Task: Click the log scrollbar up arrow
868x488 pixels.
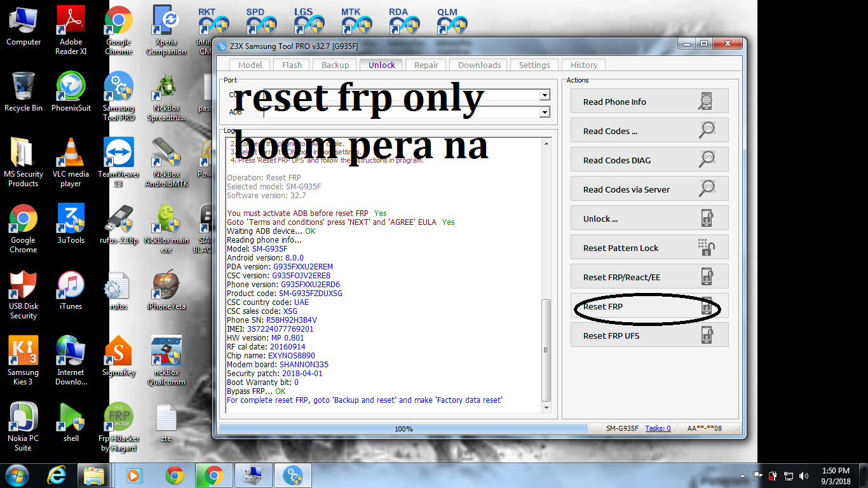Action: (x=546, y=144)
